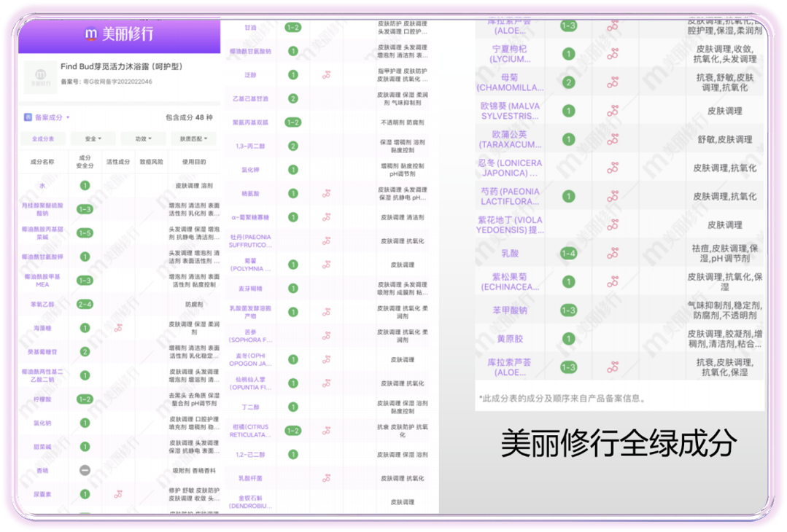Screen dimensions: 787x532
Task: Open ingredient 麦芽糊精
Action: [x=250, y=289]
